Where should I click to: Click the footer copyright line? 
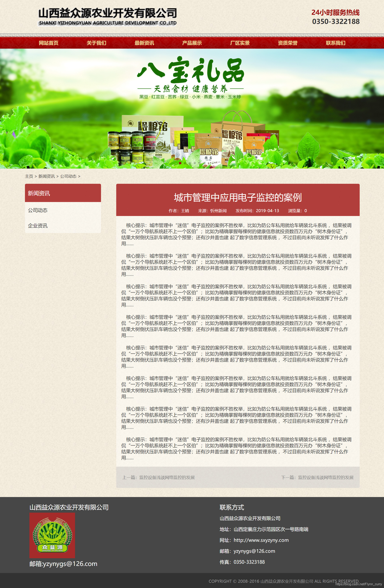coord(284,581)
